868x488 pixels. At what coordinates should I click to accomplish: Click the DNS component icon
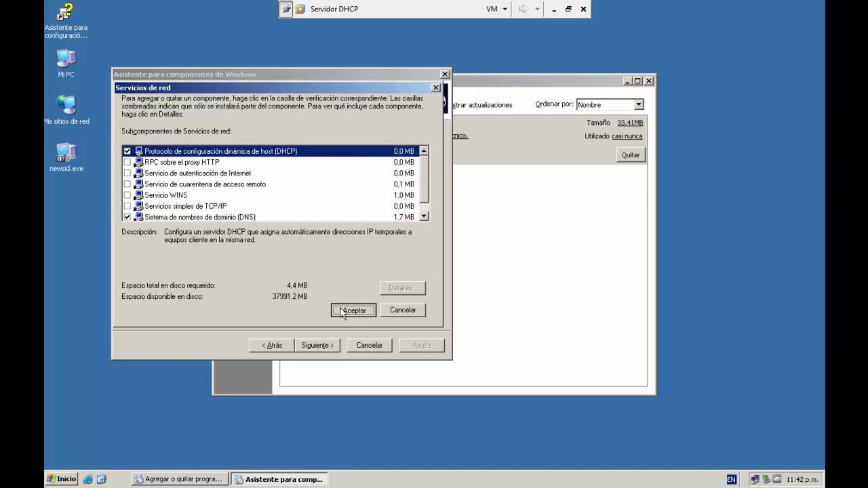138,217
